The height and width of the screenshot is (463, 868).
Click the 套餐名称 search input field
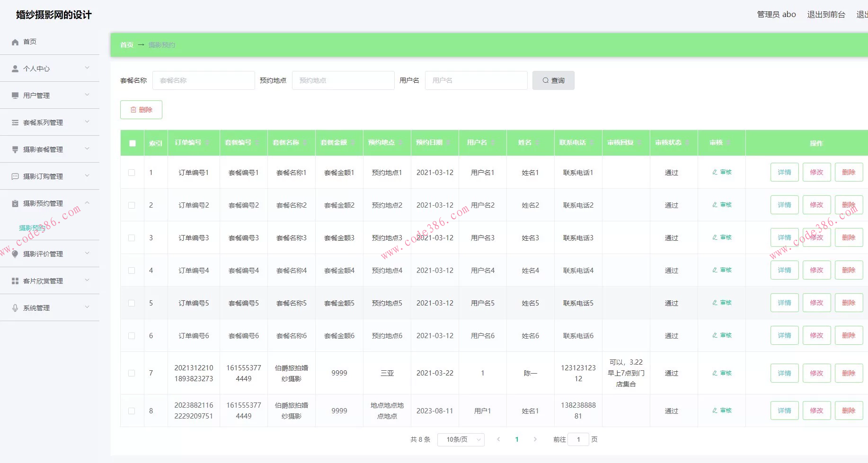pos(204,80)
